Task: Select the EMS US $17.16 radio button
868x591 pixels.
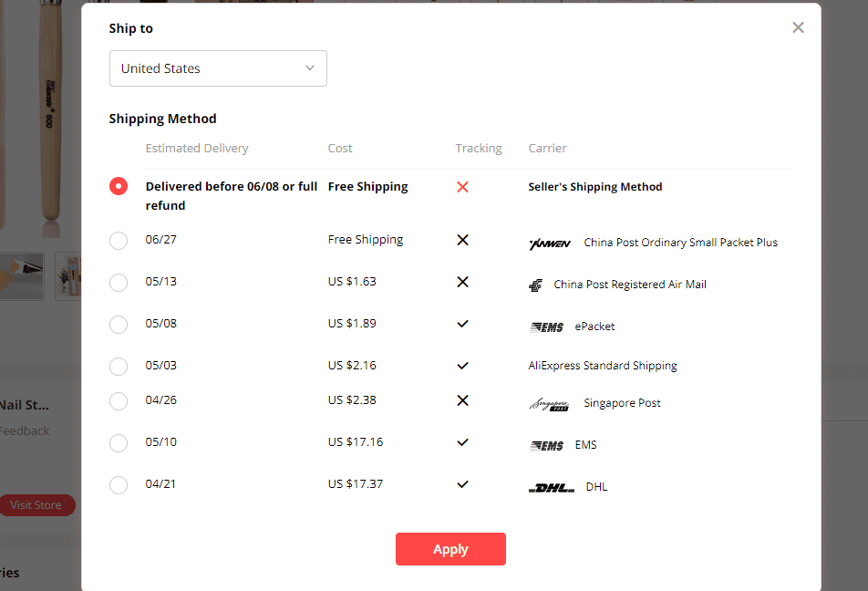Action: (119, 443)
